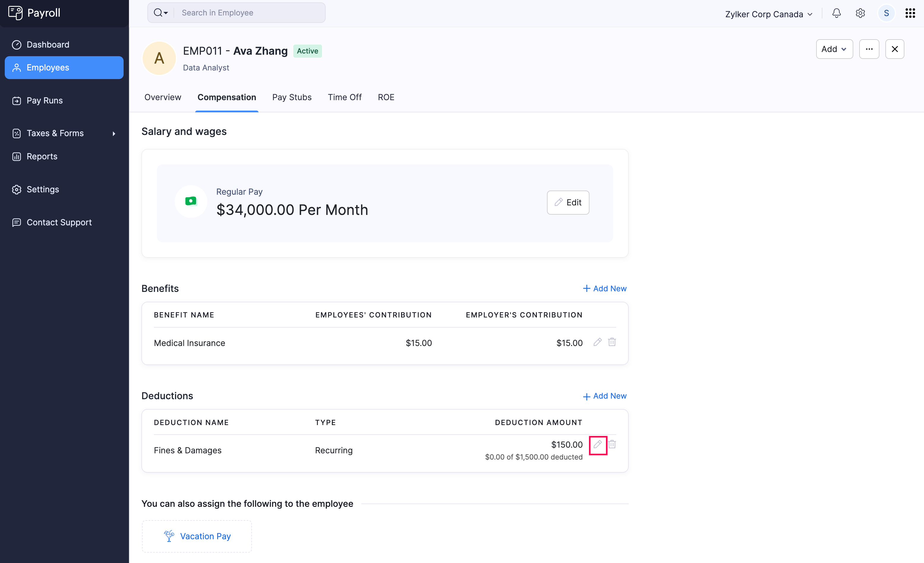The width and height of the screenshot is (924, 563).
Task: Edit the Medical Insurance benefit
Action: pos(597,342)
